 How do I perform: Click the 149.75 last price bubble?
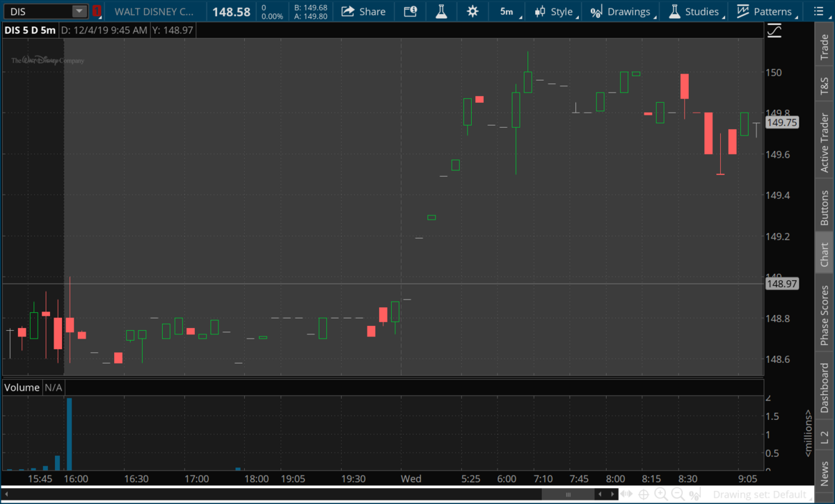781,122
